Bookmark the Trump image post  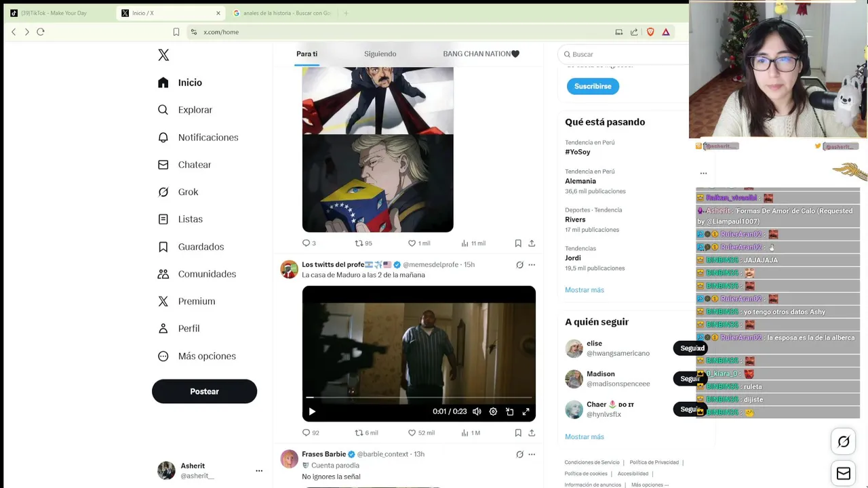(x=518, y=243)
